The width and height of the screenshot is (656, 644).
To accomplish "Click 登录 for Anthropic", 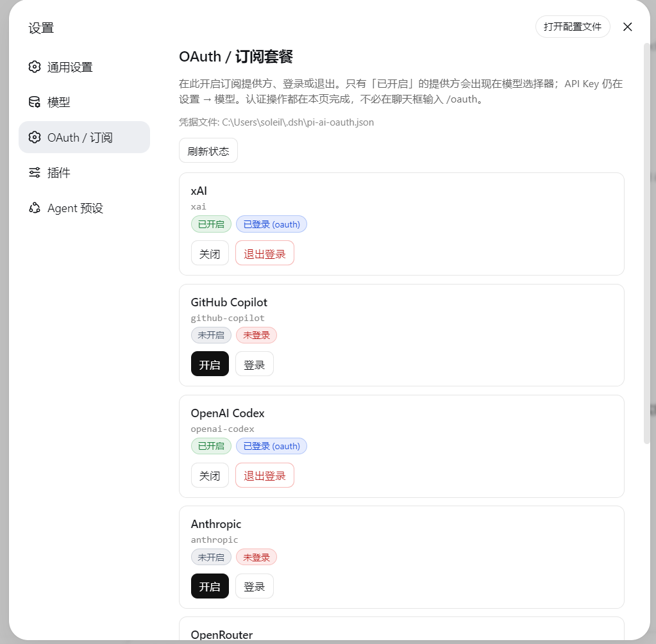I will [255, 586].
